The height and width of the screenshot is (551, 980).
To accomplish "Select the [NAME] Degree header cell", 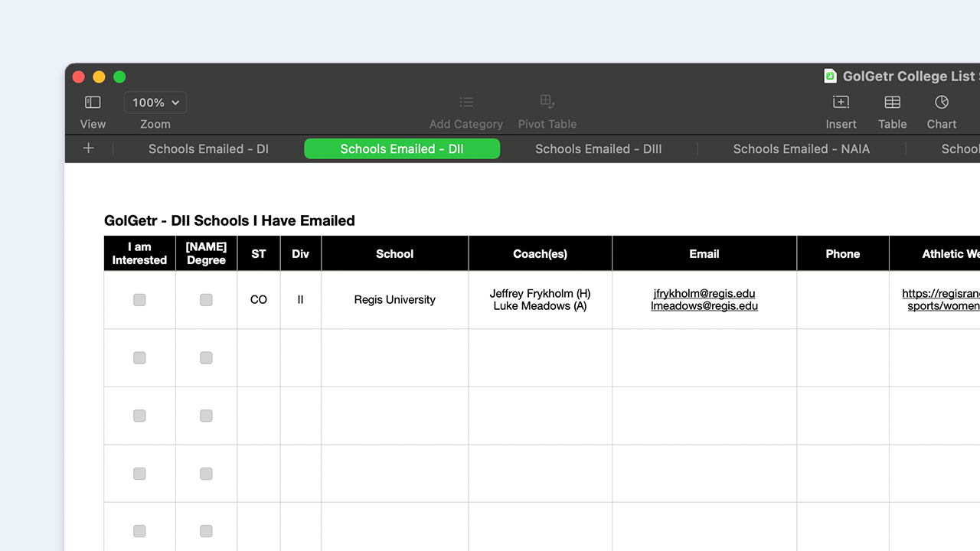I will pos(206,253).
